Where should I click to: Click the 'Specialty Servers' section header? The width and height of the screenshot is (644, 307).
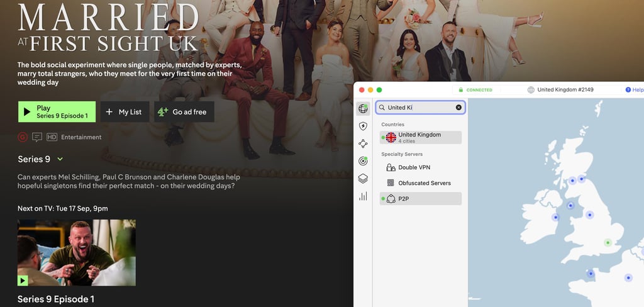[402, 154]
